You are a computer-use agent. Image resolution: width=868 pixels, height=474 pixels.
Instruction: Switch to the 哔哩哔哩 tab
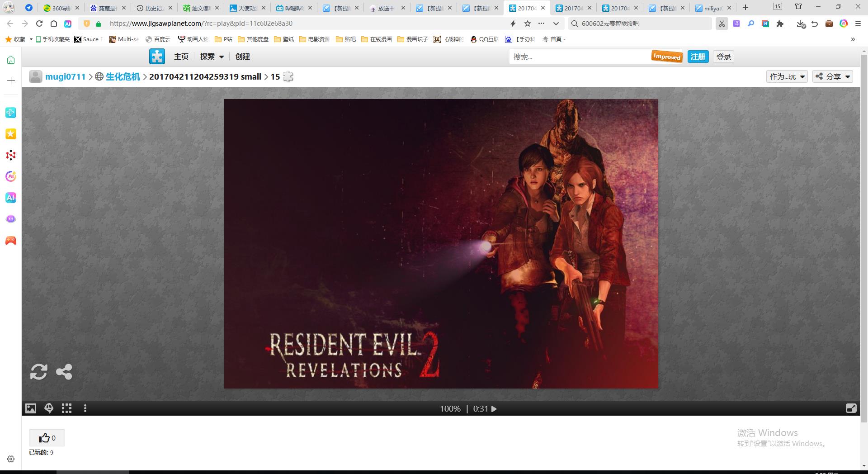(294, 8)
